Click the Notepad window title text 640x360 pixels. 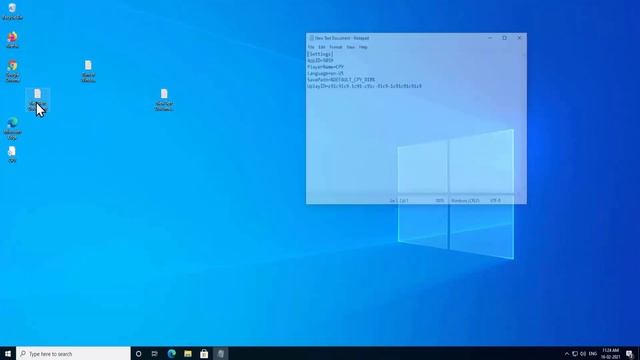342,38
